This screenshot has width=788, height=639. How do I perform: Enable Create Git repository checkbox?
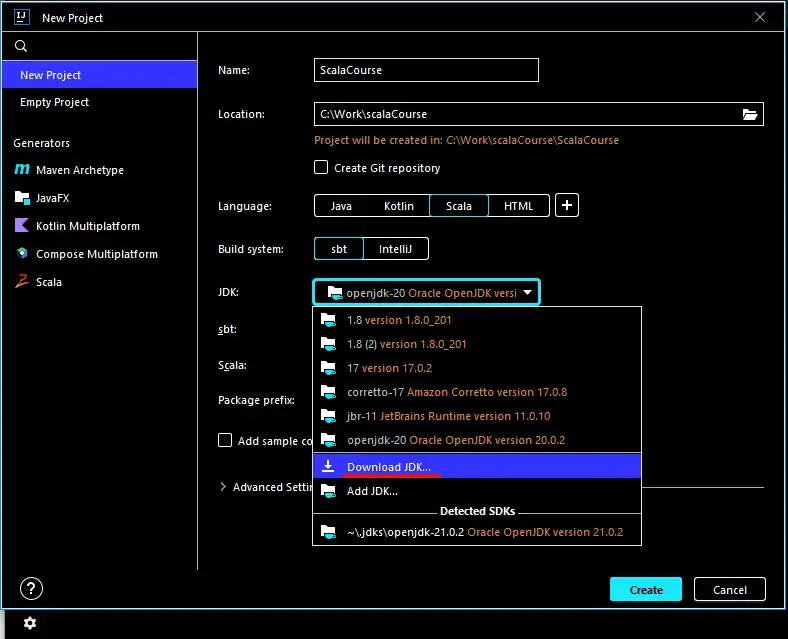tap(321, 168)
